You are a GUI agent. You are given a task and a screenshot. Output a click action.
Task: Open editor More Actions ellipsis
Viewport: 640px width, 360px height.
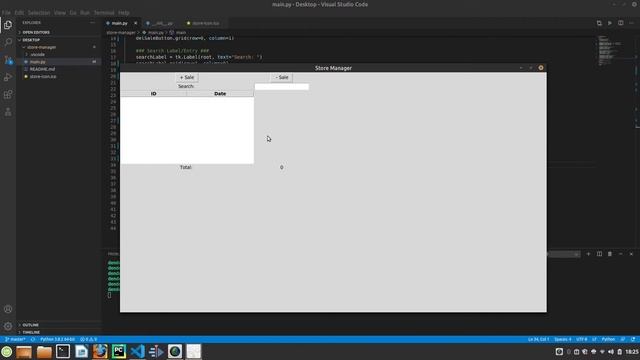coord(631,23)
